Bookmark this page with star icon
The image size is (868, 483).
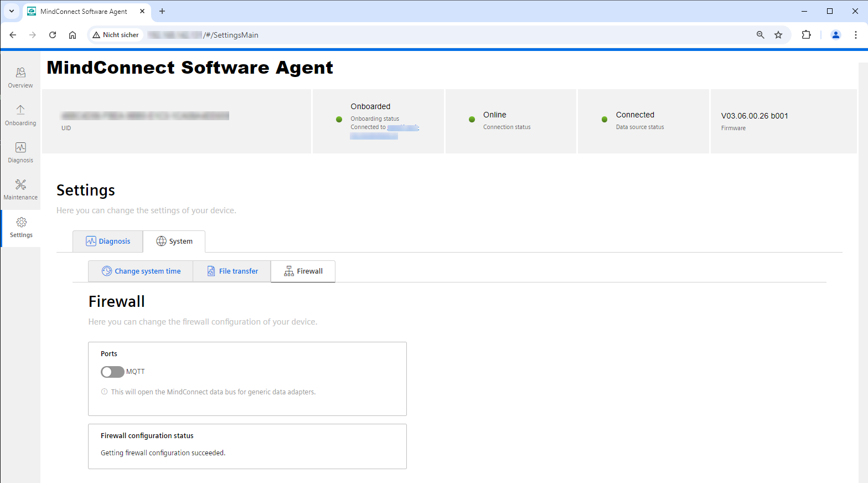click(x=778, y=35)
